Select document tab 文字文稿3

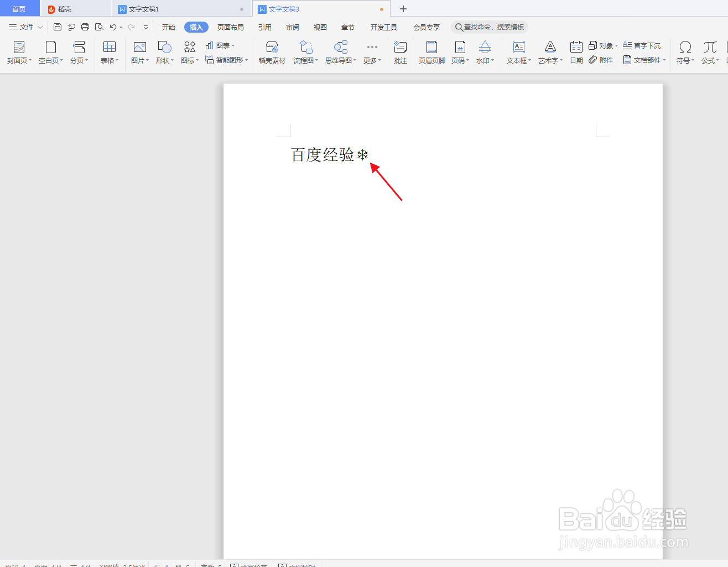321,9
